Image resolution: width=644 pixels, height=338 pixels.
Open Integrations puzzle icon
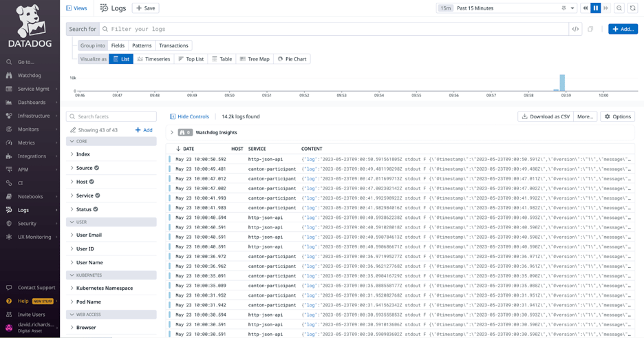pyautogui.click(x=9, y=156)
